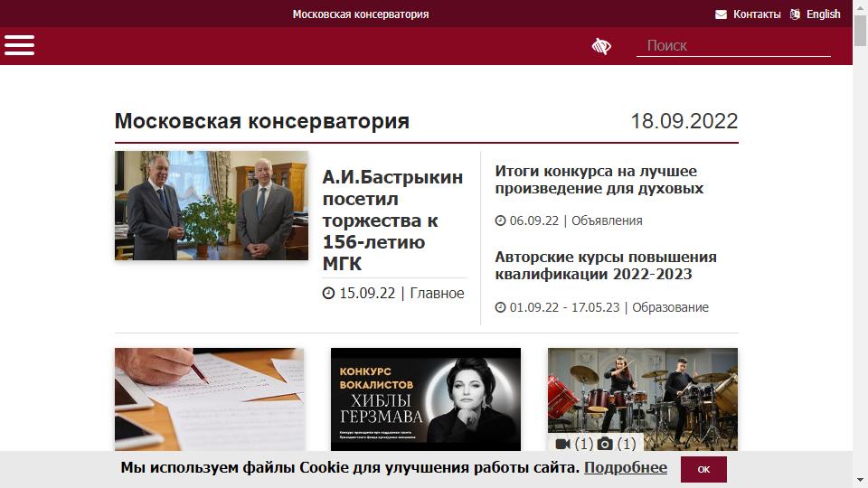Viewport: 868px width, 488px height.
Task: Click the date 18.09.2022 in heading
Action: tap(684, 121)
